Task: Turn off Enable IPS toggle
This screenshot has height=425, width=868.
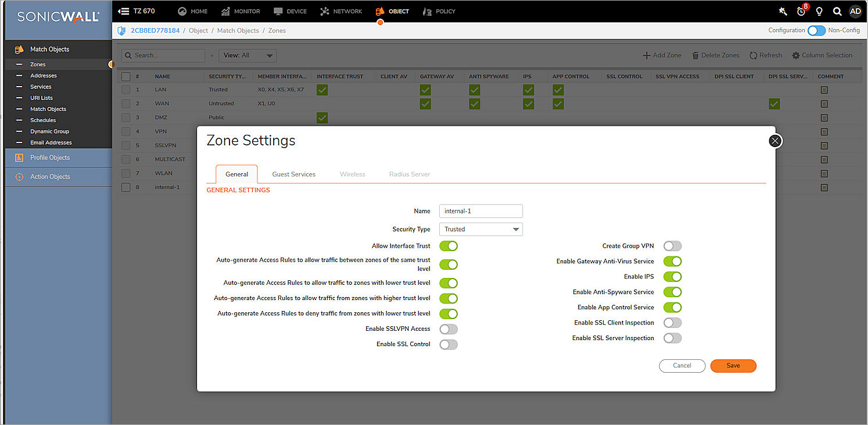Action: pos(672,276)
